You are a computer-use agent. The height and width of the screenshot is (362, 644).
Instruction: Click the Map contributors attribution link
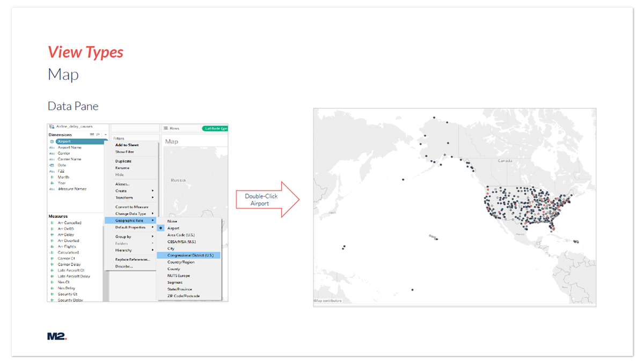[328, 301]
